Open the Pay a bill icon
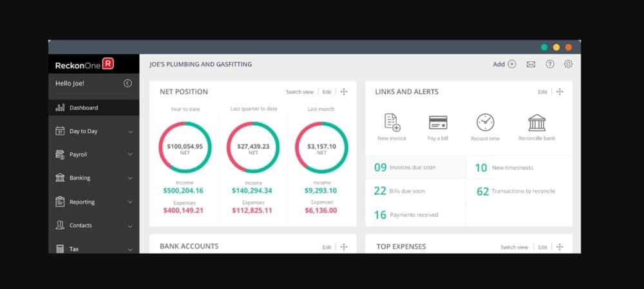 tap(438, 123)
